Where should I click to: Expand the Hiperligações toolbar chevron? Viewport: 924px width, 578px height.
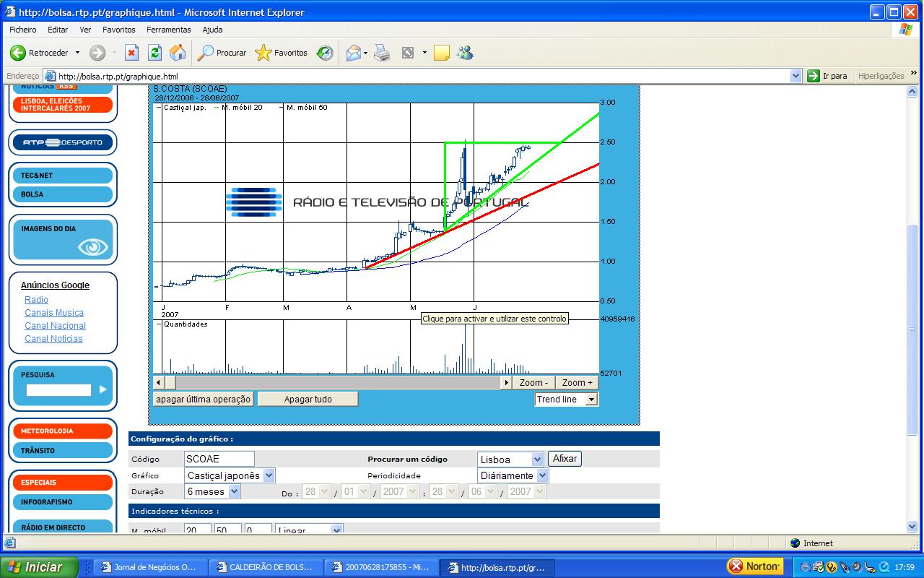pyautogui.click(x=914, y=74)
